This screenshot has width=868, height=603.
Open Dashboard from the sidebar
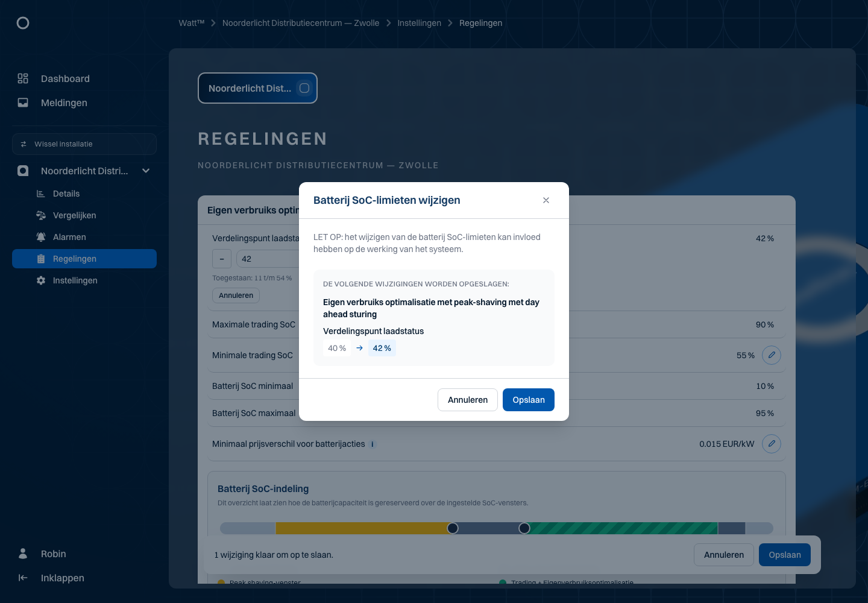tap(65, 78)
